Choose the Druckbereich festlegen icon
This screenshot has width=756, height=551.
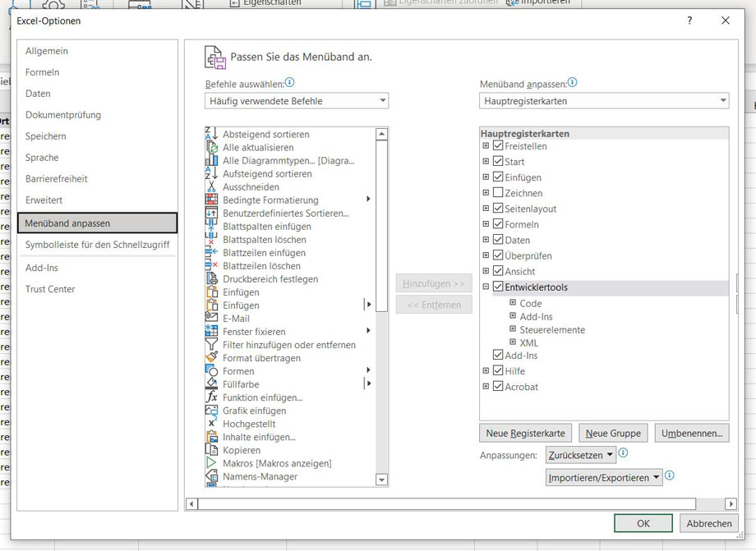pos(211,279)
